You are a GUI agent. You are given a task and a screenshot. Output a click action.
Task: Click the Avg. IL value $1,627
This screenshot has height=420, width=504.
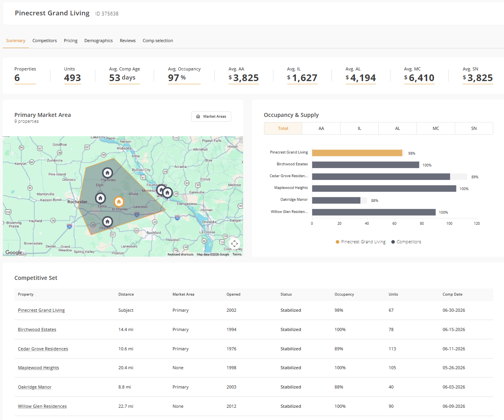tap(302, 78)
